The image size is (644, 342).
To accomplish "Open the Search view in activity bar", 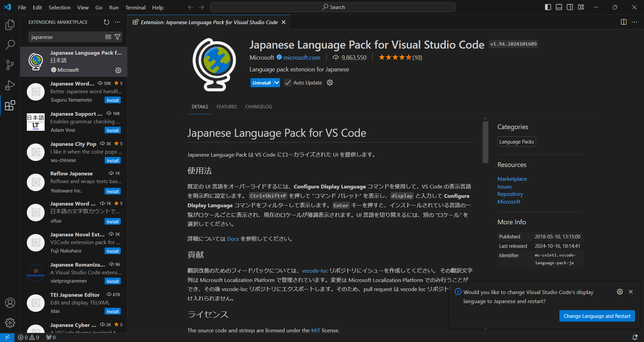I will [10, 45].
